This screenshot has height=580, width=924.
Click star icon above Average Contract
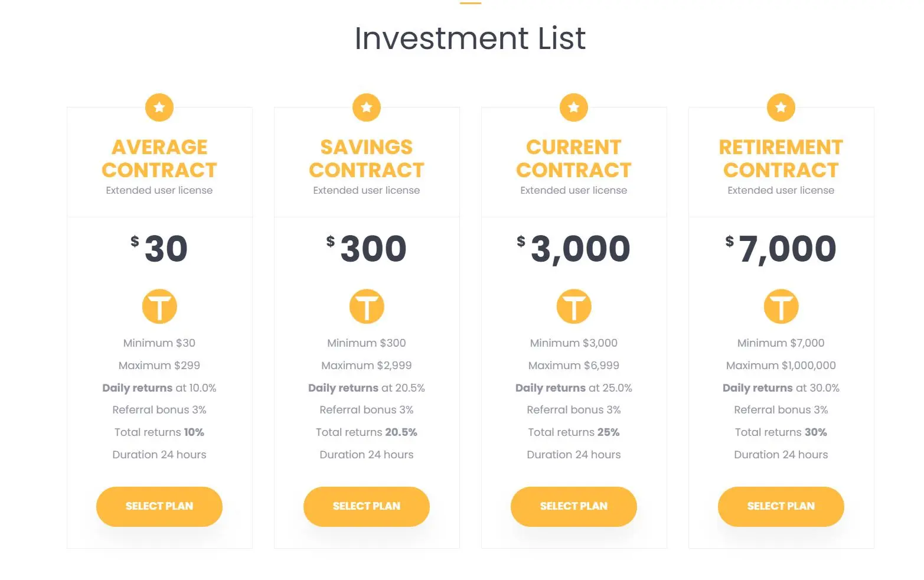pos(159,107)
